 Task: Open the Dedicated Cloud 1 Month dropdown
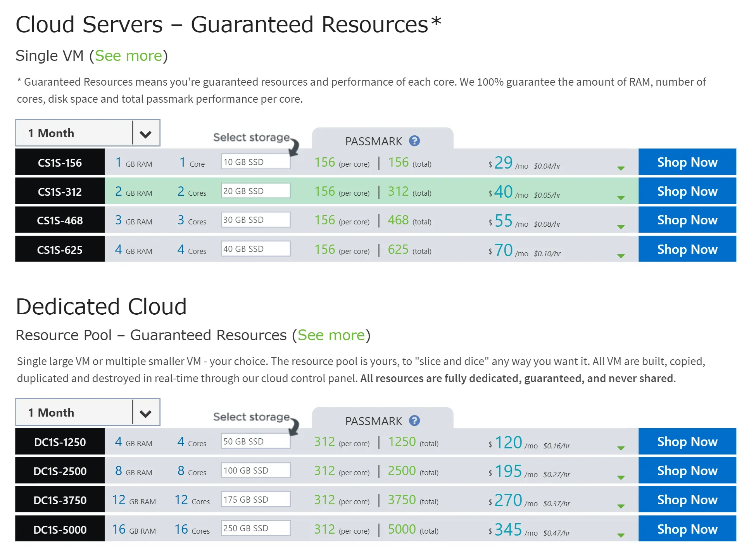pos(88,412)
